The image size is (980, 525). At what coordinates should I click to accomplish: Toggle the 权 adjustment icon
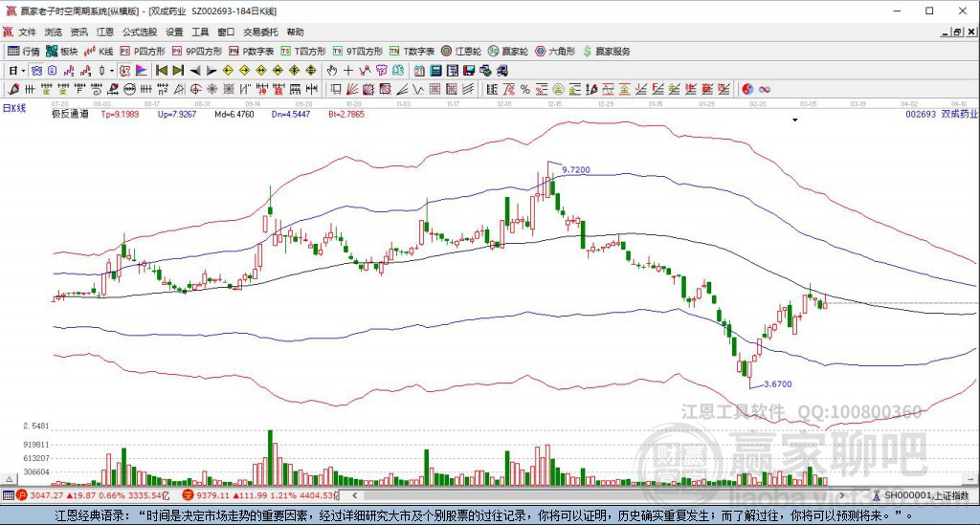124,71
